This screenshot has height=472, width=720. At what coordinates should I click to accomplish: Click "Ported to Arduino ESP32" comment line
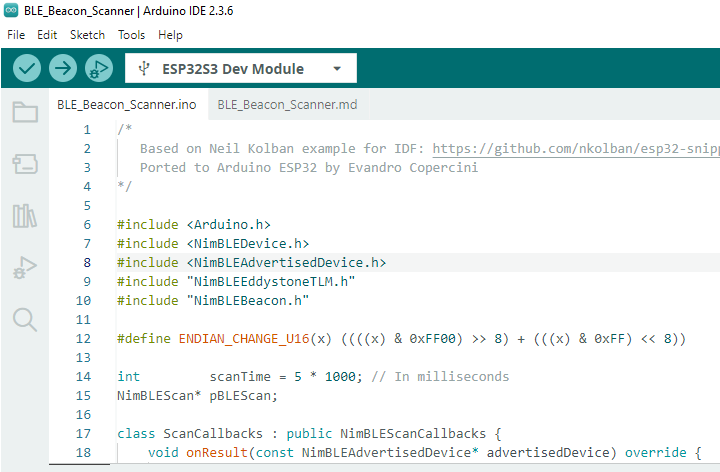(x=309, y=168)
